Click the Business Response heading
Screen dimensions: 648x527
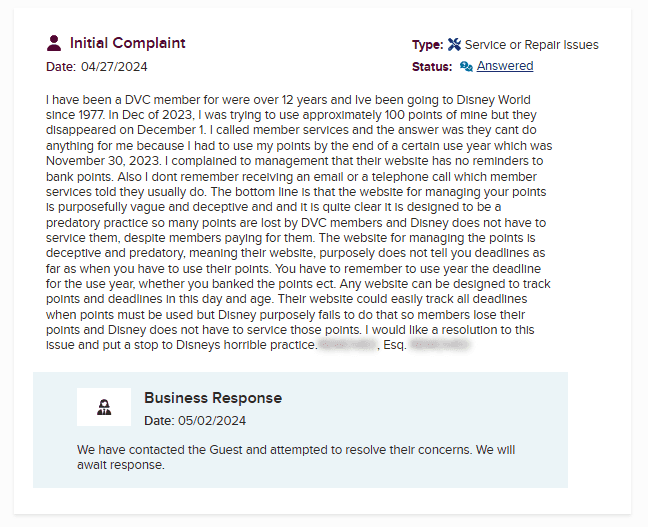pyautogui.click(x=213, y=398)
